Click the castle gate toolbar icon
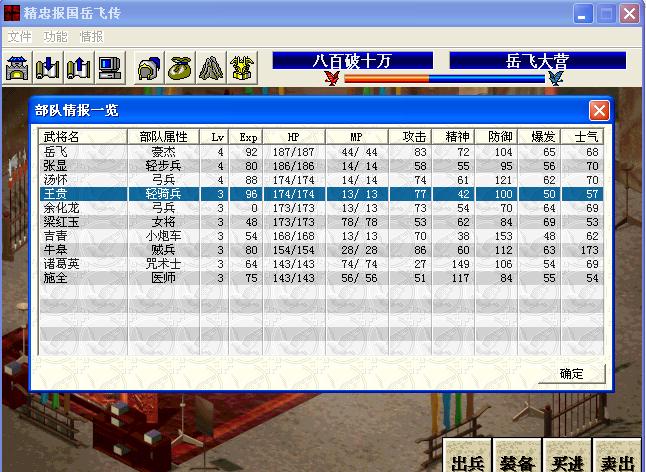646x472 pixels. pos(17,68)
